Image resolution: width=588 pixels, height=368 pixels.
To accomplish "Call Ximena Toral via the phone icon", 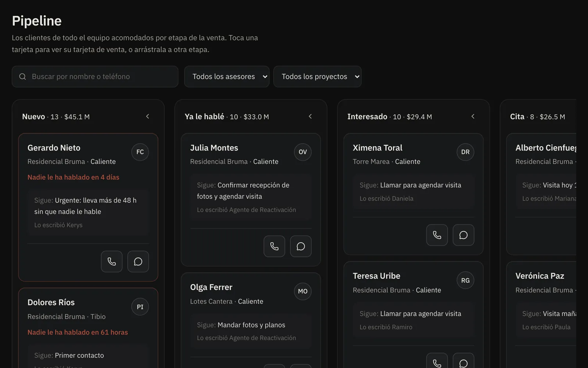I will (437, 235).
